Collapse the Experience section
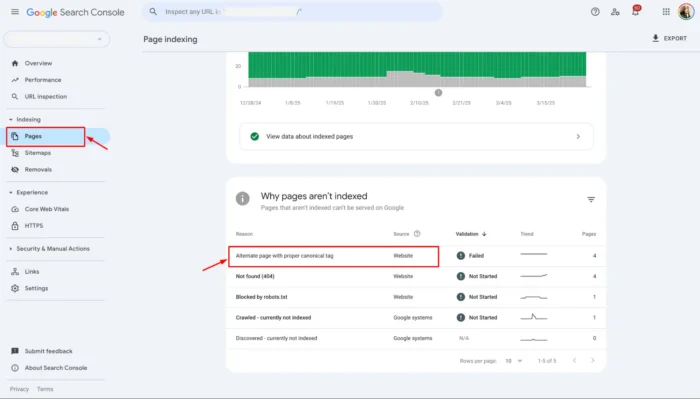The width and height of the screenshot is (700, 399). point(29,192)
